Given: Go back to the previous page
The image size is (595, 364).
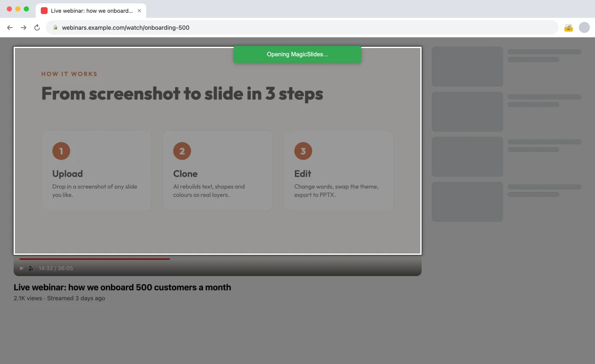Looking at the screenshot, I should (10, 28).
